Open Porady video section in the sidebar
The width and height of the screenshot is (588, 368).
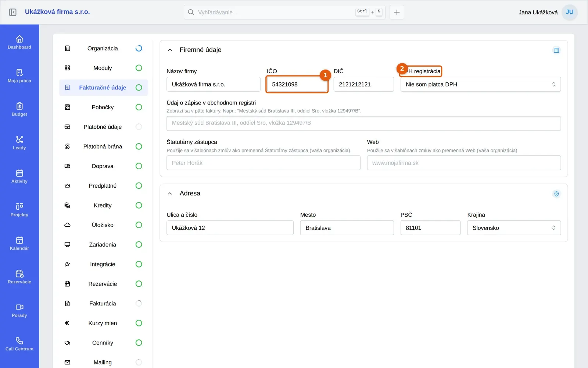(19, 311)
